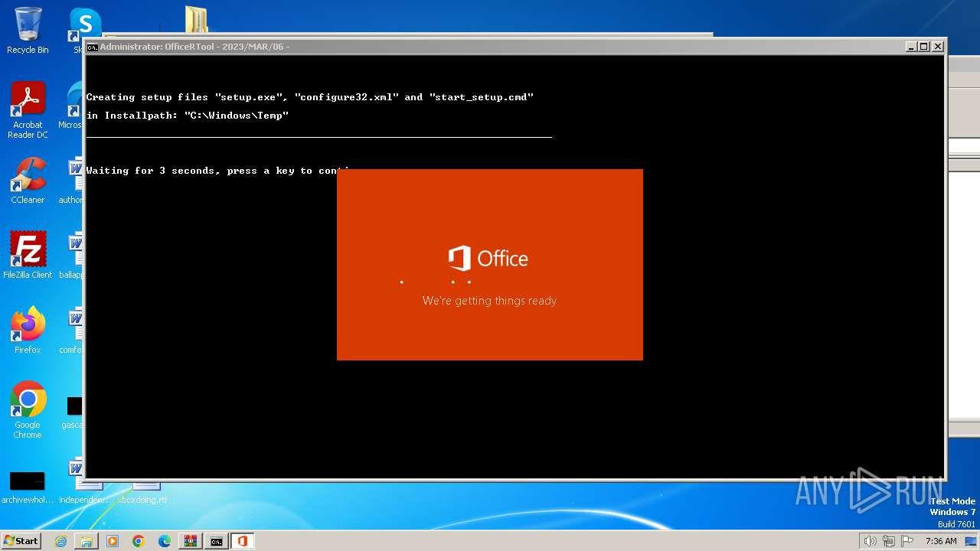
Task: Click the "Creating setup files" console line
Action: coord(309,97)
